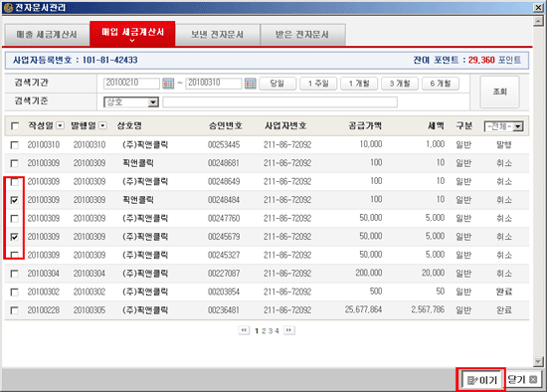Click the scrollbar down arrow
Image resolution: width=547 pixels, height=392 pixels.
538,361
